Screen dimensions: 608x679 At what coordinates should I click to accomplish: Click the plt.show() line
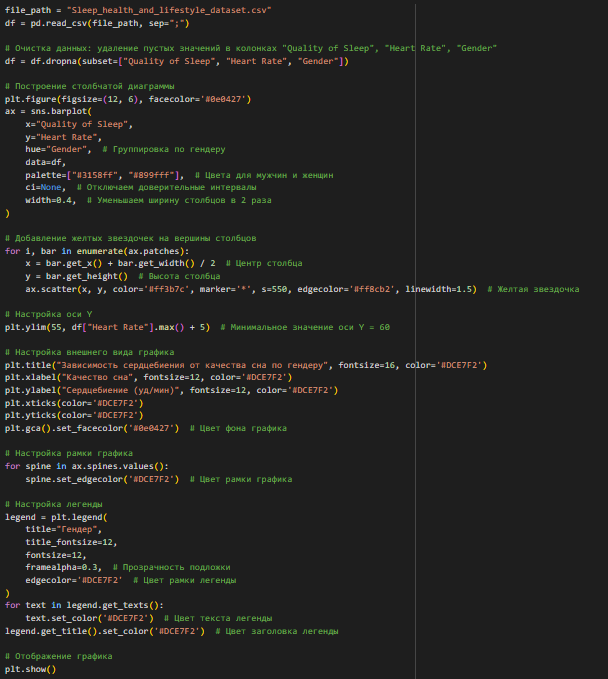30,670
